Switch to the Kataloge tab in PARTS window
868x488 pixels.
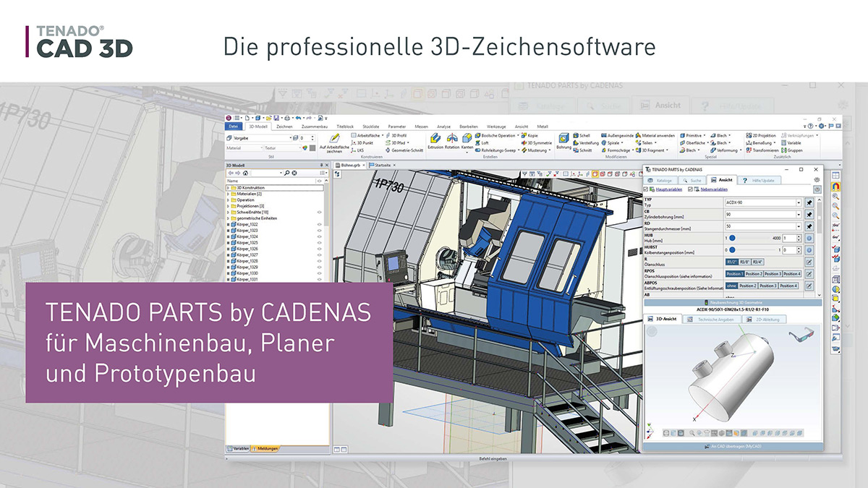tap(661, 179)
